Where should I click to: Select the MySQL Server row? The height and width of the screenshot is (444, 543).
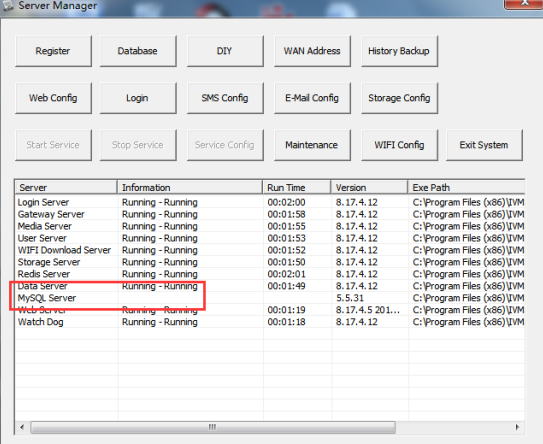tap(270, 298)
